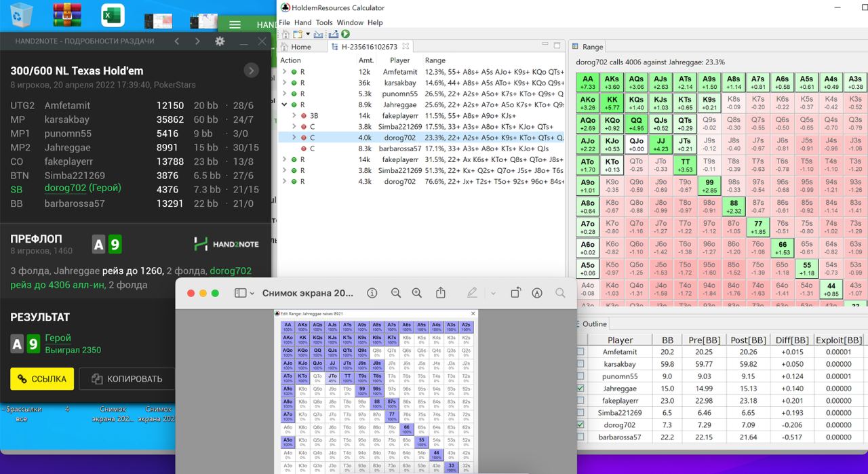Screen dimensions: 868x474
Task: Click the share icon in Preview toolbar
Action: click(x=441, y=292)
